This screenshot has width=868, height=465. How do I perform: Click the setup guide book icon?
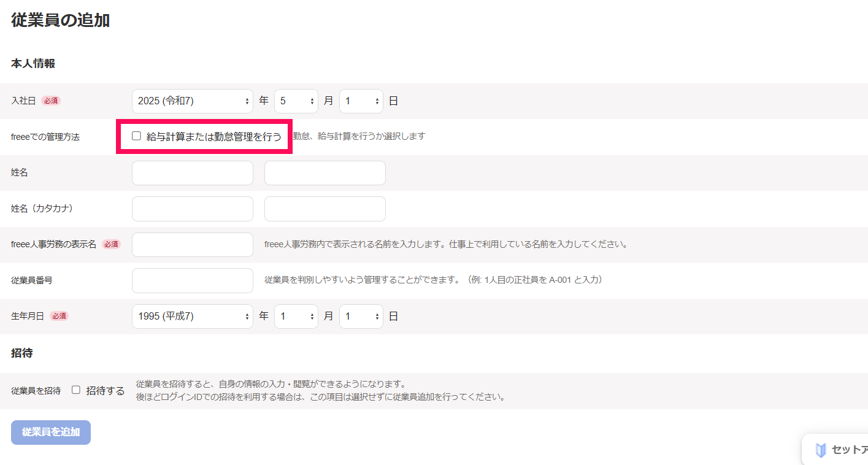(x=821, y=450)
